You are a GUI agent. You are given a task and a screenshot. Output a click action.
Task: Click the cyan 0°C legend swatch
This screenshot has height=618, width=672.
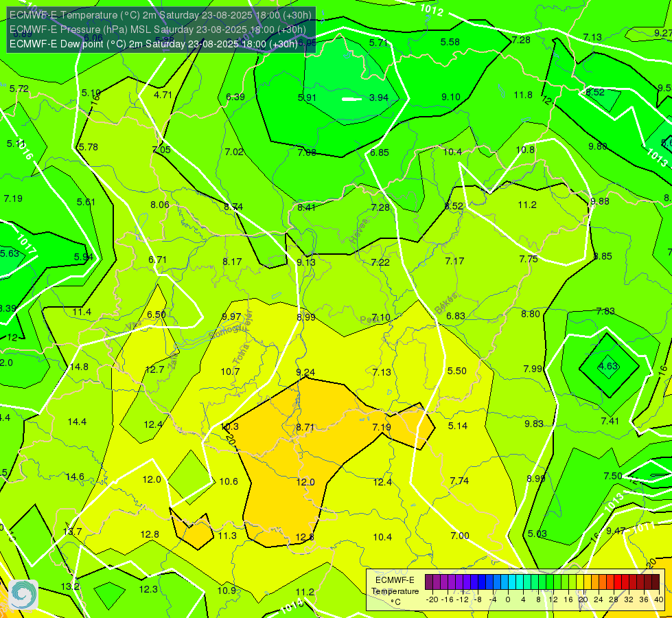[511, 582]
